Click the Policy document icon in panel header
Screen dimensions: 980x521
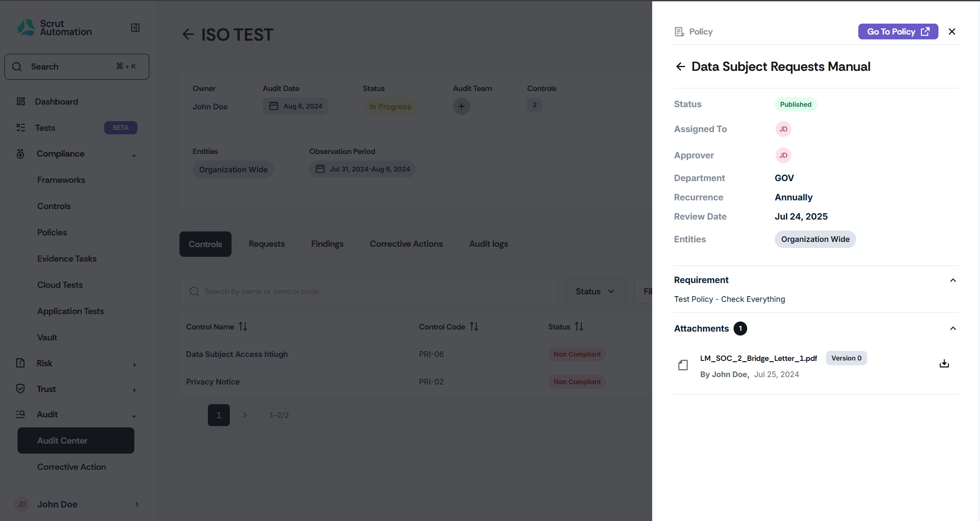coord(679,31)
